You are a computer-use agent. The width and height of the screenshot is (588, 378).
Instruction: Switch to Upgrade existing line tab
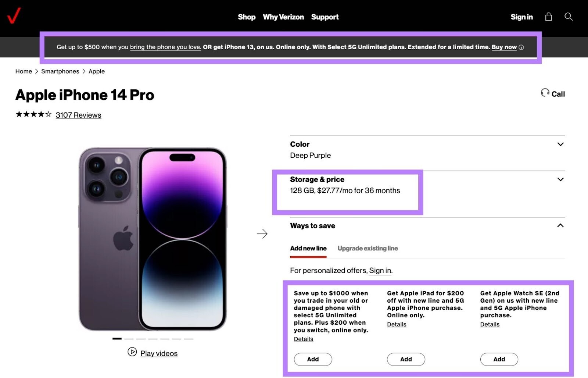point(367,248)
